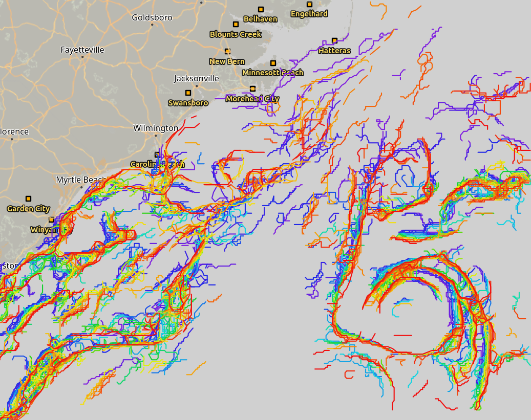Click the Fayetteville city dot
Image resolution: width=531 pixels, height=420 pixels.
point(82,57)
